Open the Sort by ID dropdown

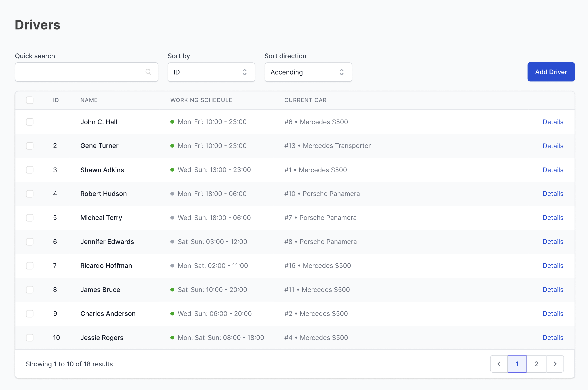point(211,72)
